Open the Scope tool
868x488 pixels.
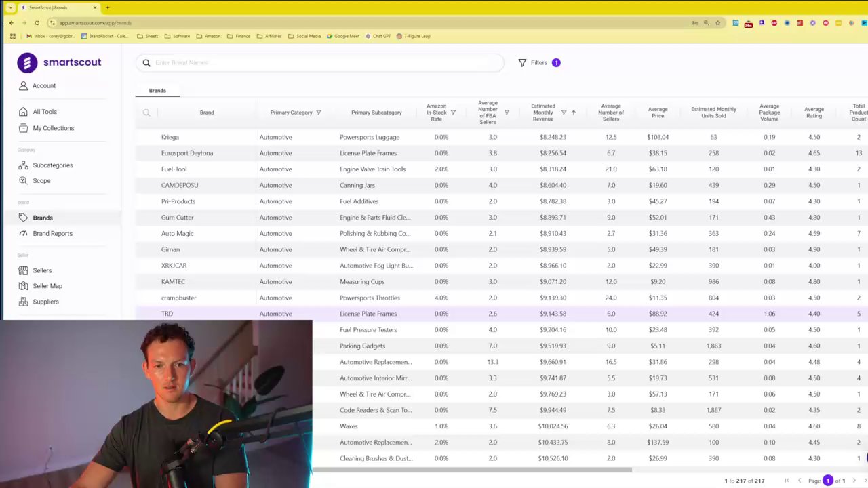pos(41,181)
